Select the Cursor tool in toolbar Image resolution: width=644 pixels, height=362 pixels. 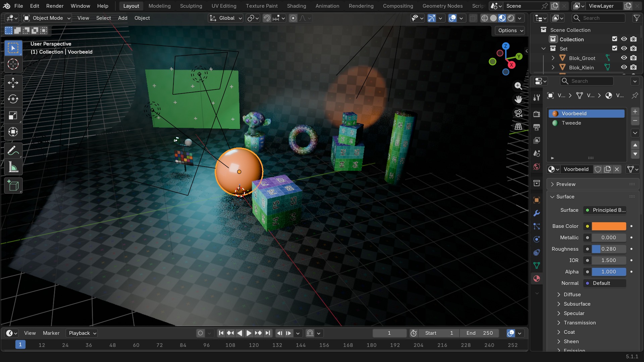pyautogui.click(x=13, y=64)
